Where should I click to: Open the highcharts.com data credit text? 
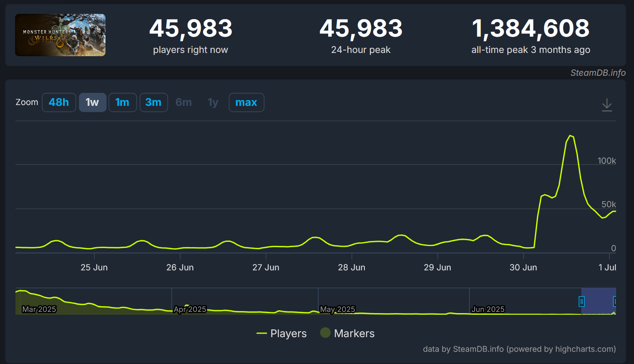519,349
